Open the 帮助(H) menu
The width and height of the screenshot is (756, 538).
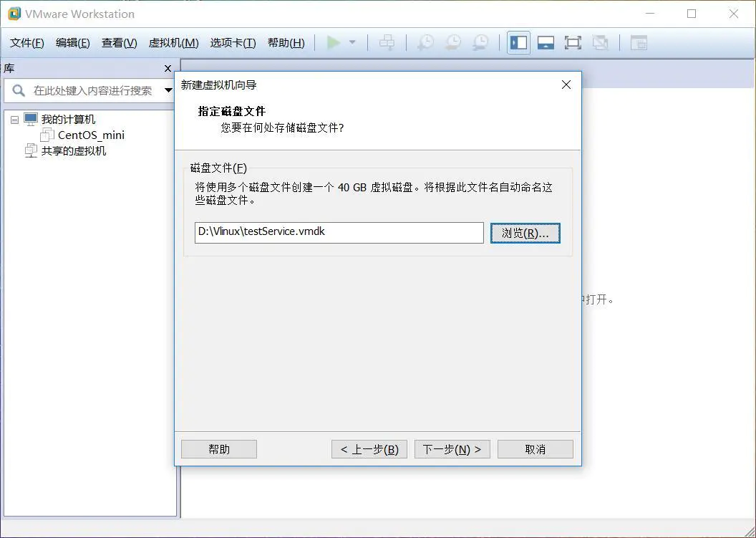[x=286, y=43]
